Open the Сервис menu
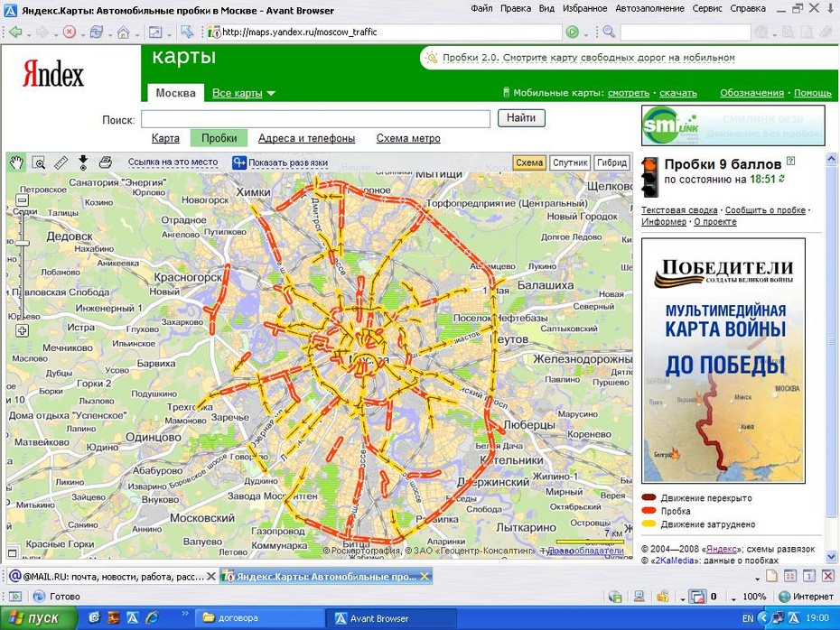840x630 pixels. (706, 8)
